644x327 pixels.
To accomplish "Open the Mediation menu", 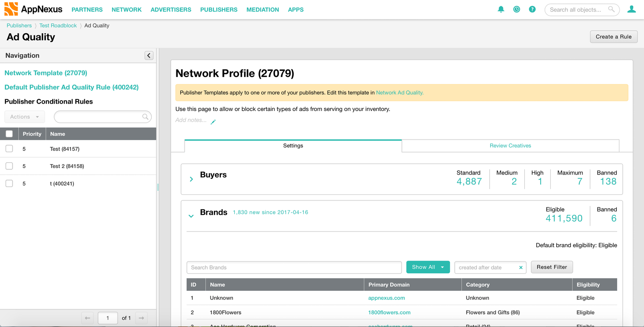I will (x=263, y=10).
